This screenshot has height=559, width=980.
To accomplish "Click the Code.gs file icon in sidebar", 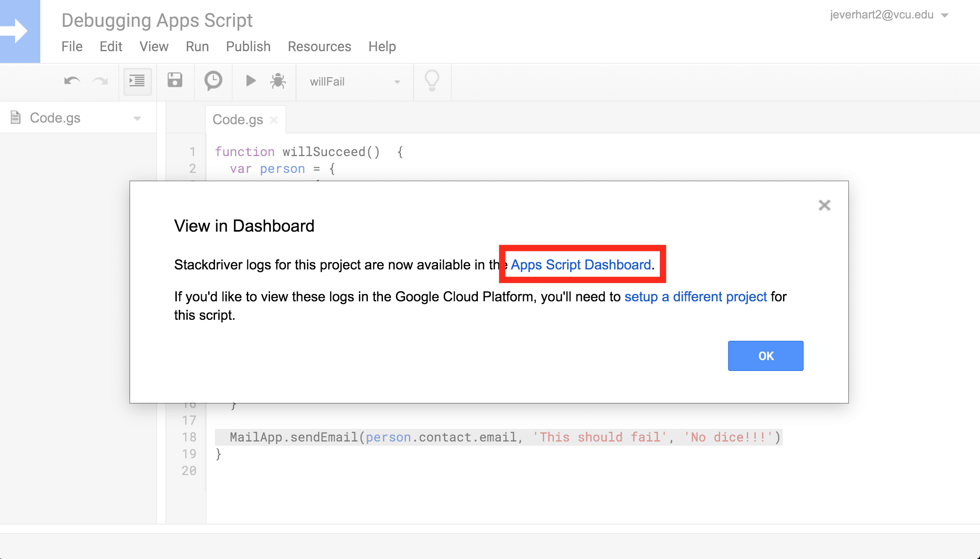I will tap(16, 118).
